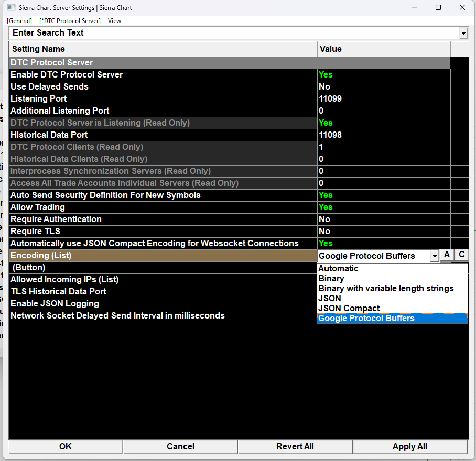
Task: Choose Binary with variable length strings
Action: tap(393, 289)
